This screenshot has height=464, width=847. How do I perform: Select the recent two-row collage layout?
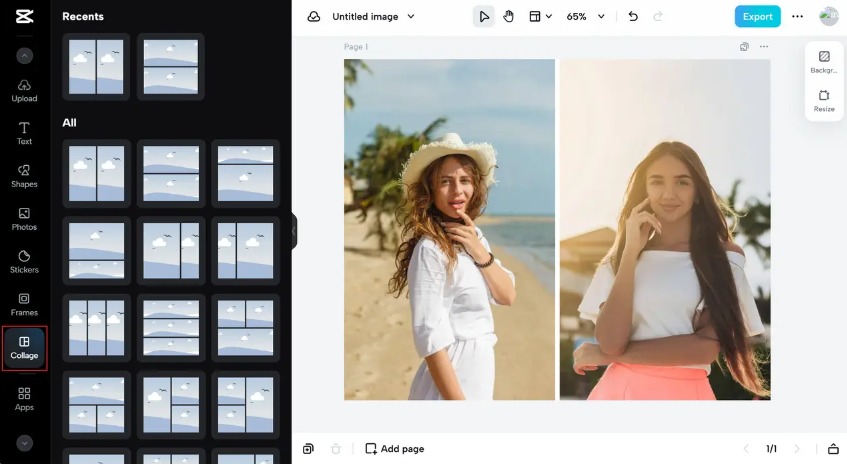171,67
